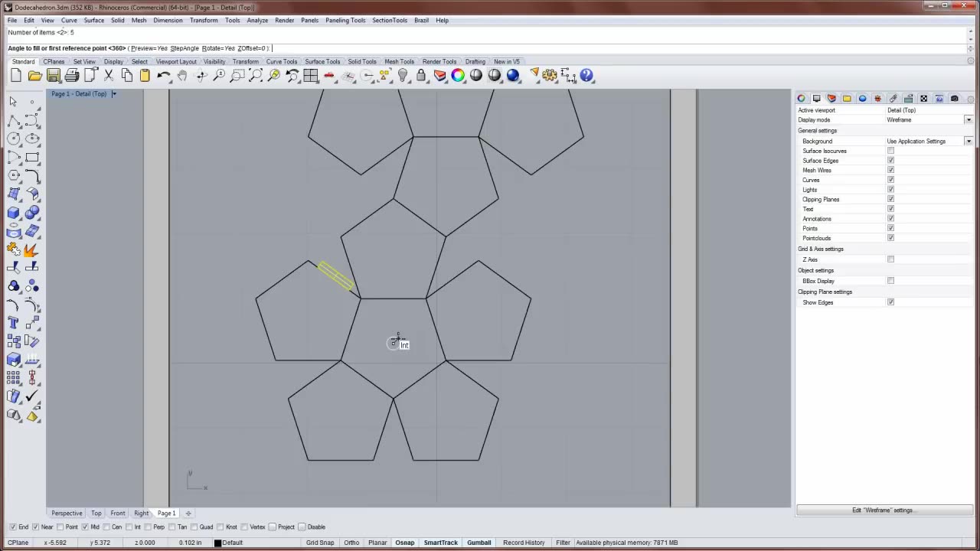
Task: Click the command prompt input line
Action: click(487, 48)
